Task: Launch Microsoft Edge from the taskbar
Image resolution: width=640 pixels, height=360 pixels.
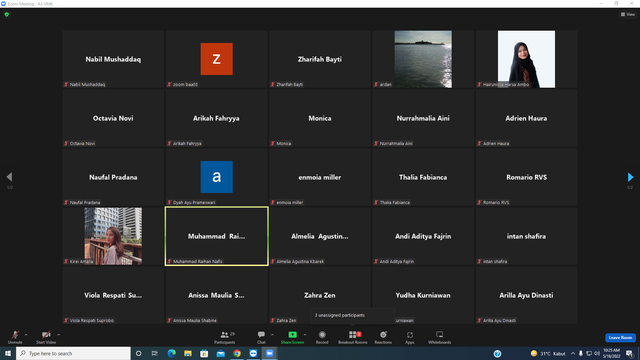Action: click(x=171, y=353)
